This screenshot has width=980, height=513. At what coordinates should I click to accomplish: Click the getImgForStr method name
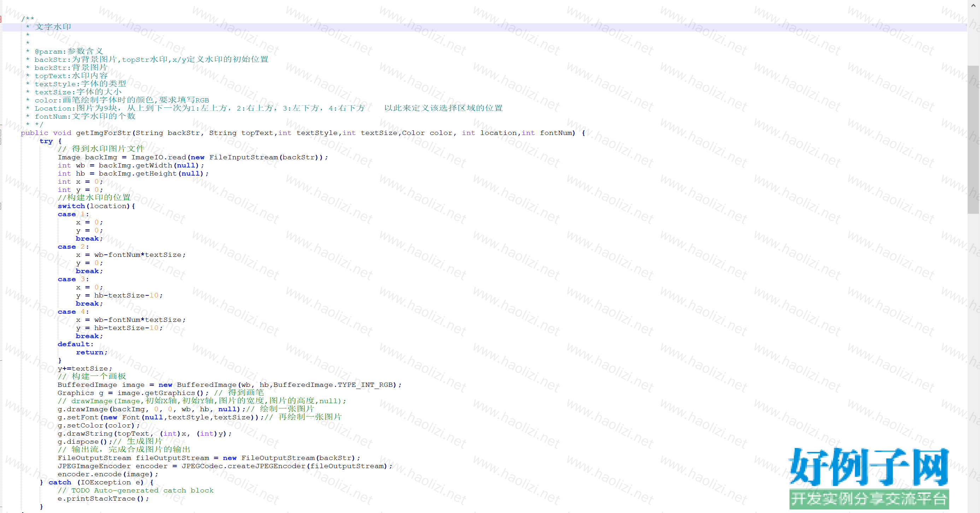click(x=103, y=133)
